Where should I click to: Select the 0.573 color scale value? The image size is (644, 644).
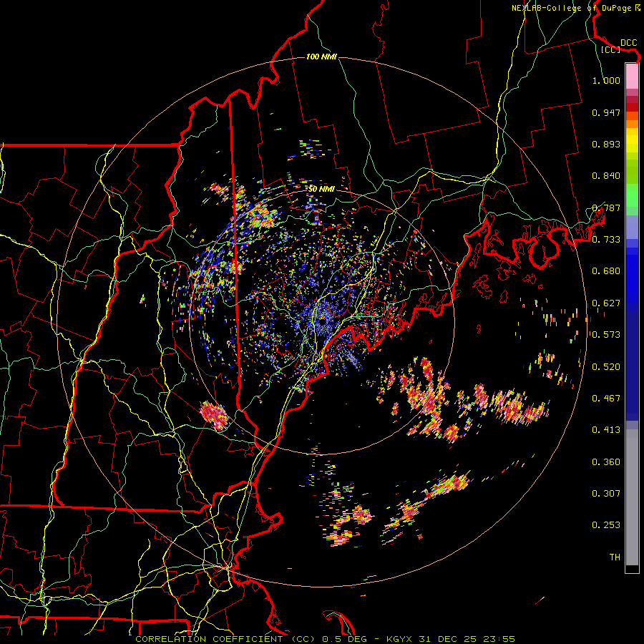pyautogui.click(x=606, y=335)
